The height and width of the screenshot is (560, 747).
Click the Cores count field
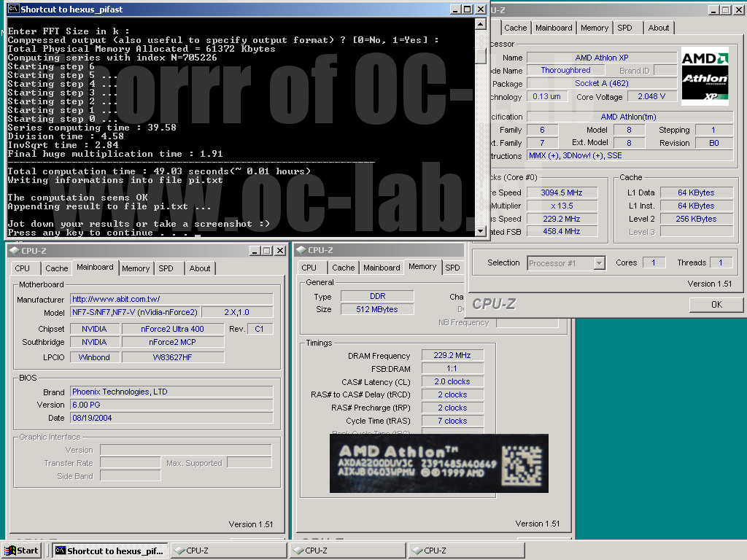[654, 262]
